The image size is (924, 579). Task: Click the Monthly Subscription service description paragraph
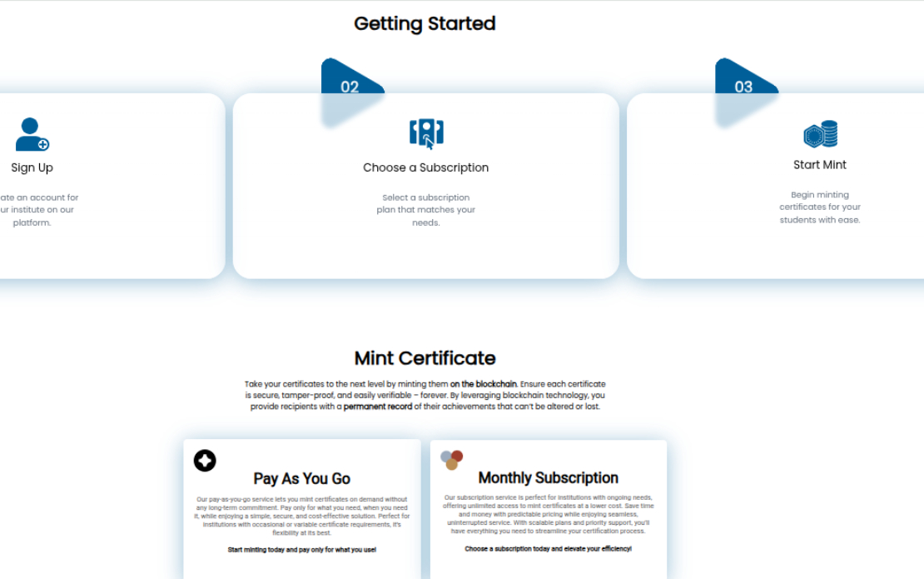click(x=548, y=514)
